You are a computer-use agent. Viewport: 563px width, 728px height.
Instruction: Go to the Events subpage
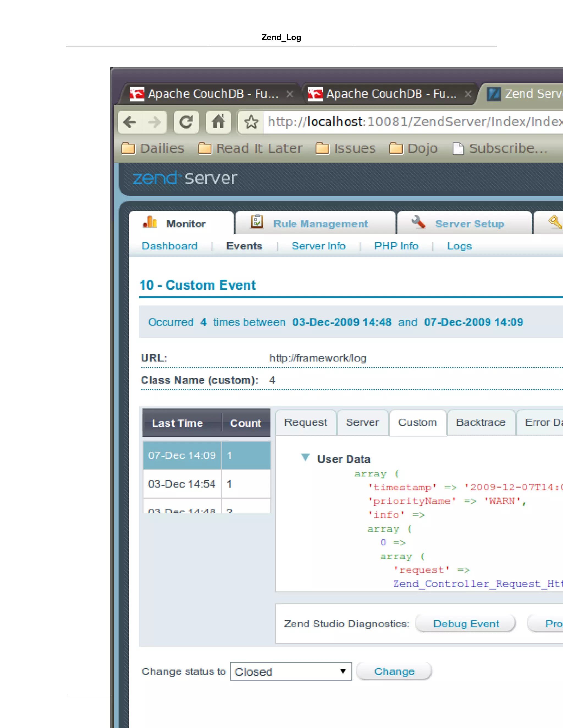pyautogui.click(x=244, y=246)
